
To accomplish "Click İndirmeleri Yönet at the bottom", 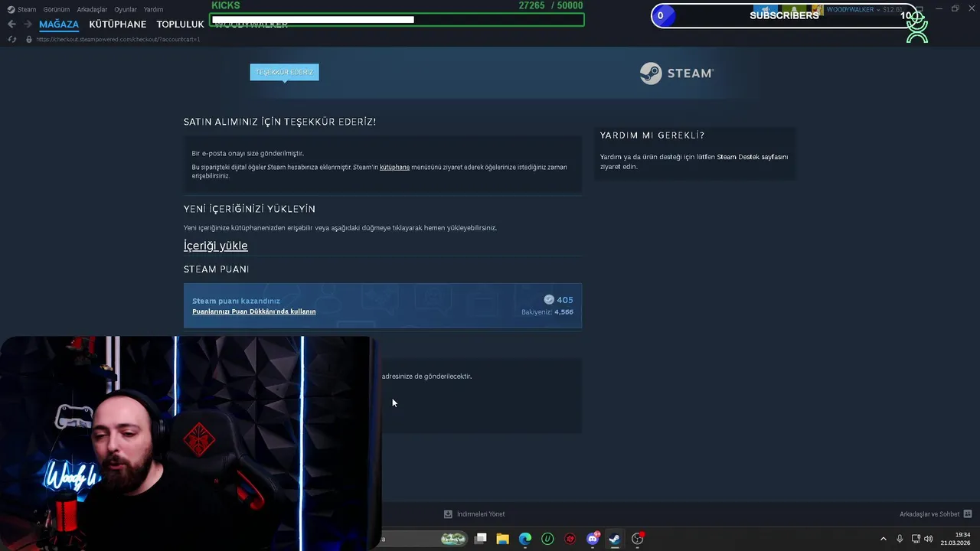I will tap(481, 514).
